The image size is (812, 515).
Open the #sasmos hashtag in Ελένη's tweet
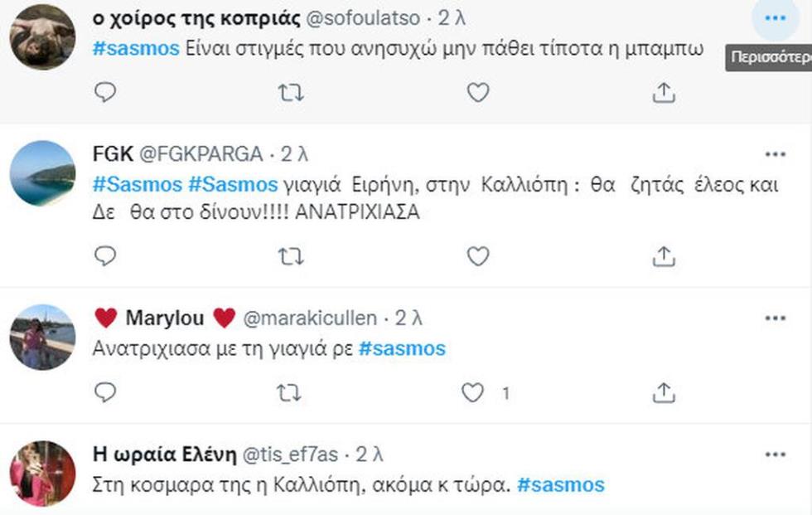(x=561, y=484)
